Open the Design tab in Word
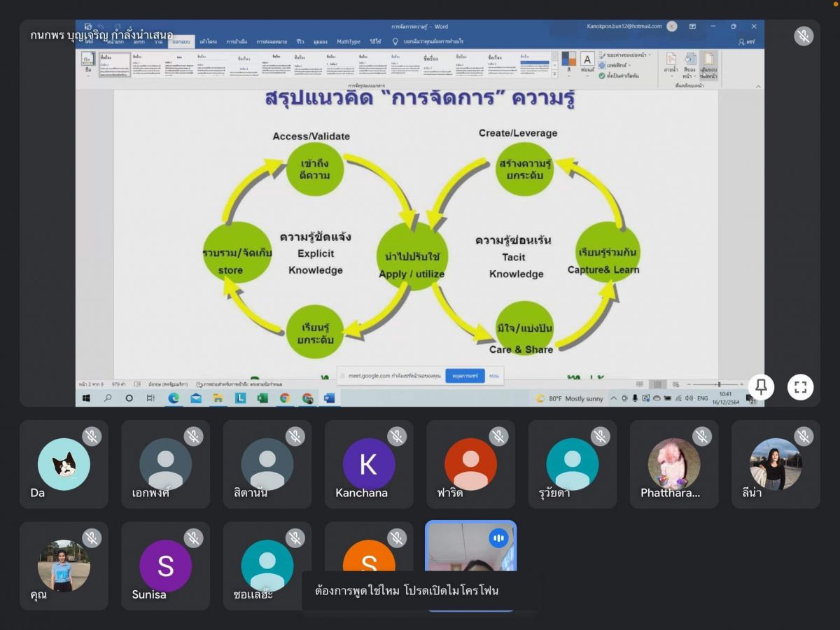Screen dimensions: 840x630 tap(181, 42)
